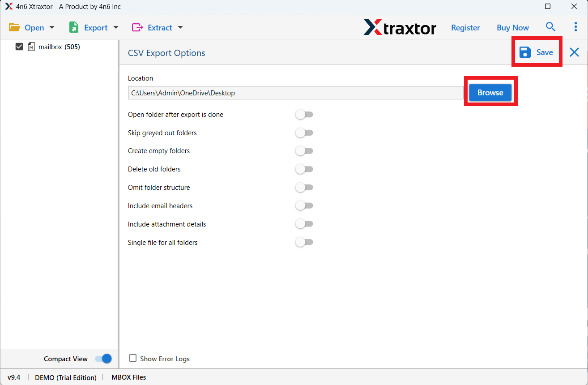588x385 pixels.
Task: Click the Location label
Action: click(x=141, y=78)
